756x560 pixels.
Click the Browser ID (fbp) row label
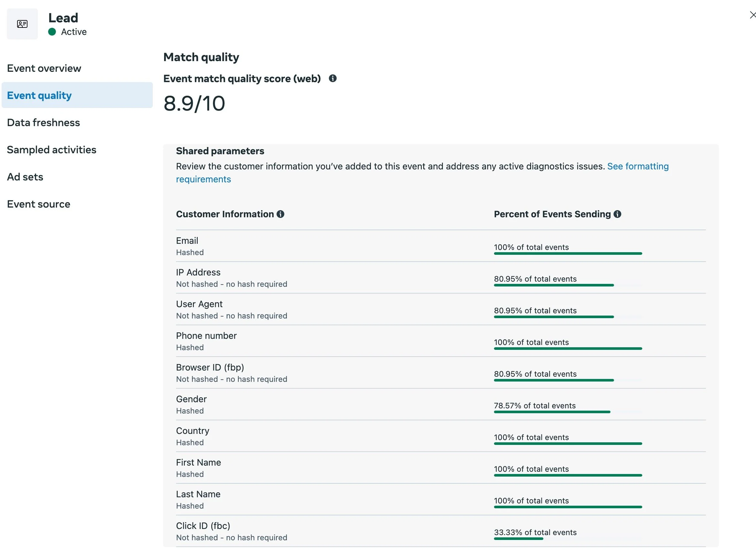(x=210, y=367)
